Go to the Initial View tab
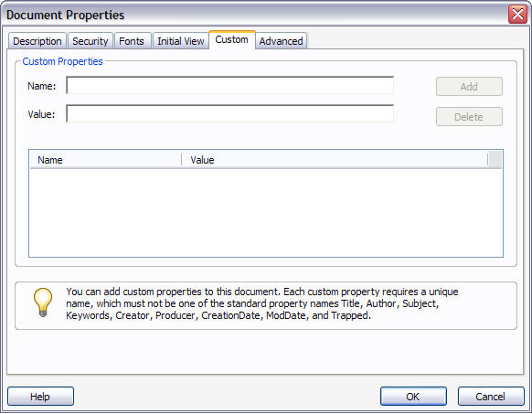Image resolution: width=532 pixels, height=414 pixels. [180, 41]
